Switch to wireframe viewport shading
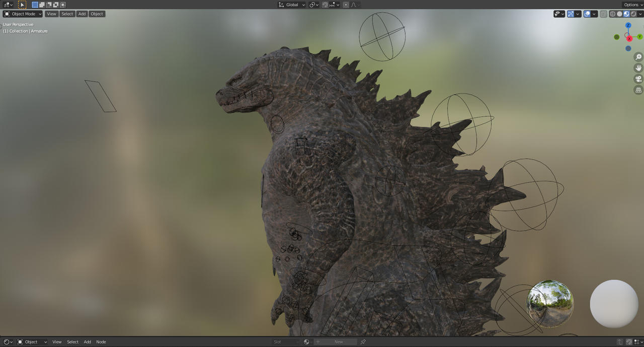Screen dimensions: 644x347 (613, 14)
